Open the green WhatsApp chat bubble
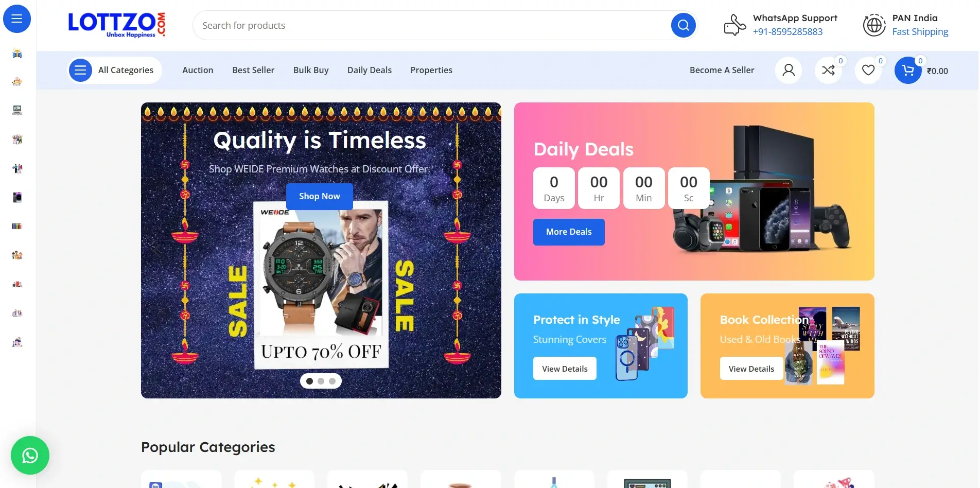This screenshot has height=488, width=980. [30, 456]
